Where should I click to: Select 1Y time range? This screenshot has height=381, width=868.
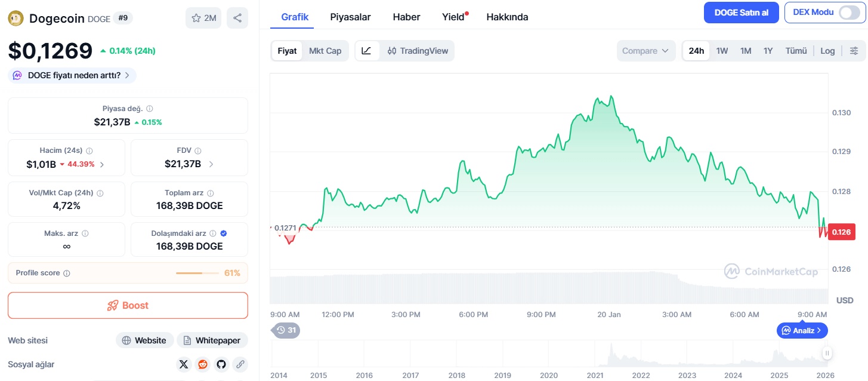[x=768, y=51]
